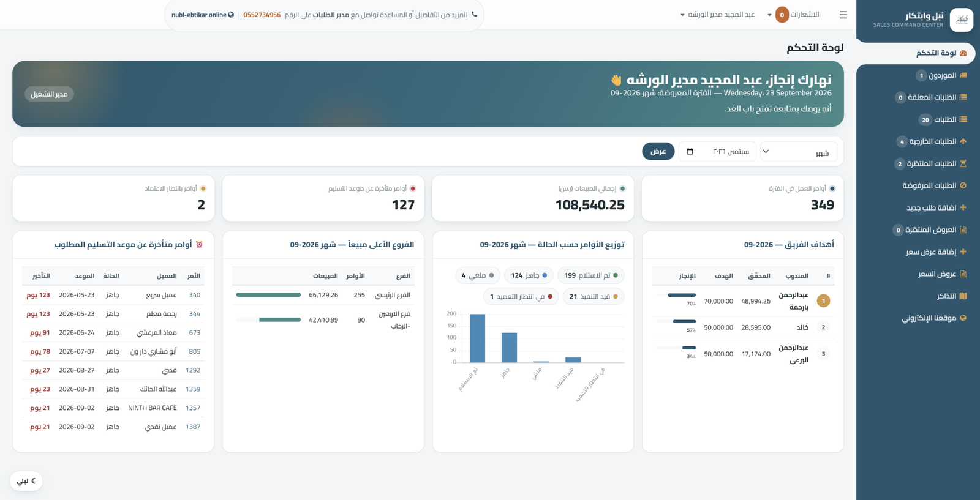
Task: Click the document icon beside العروض المنتظرة
Action: coord(963,229)
